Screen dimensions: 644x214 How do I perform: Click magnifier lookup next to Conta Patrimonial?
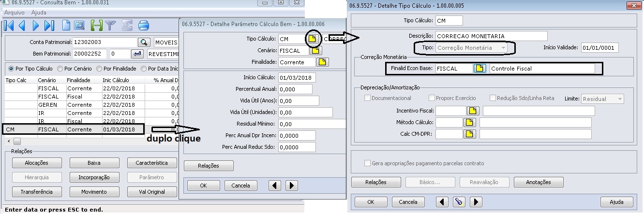(144, 42)
